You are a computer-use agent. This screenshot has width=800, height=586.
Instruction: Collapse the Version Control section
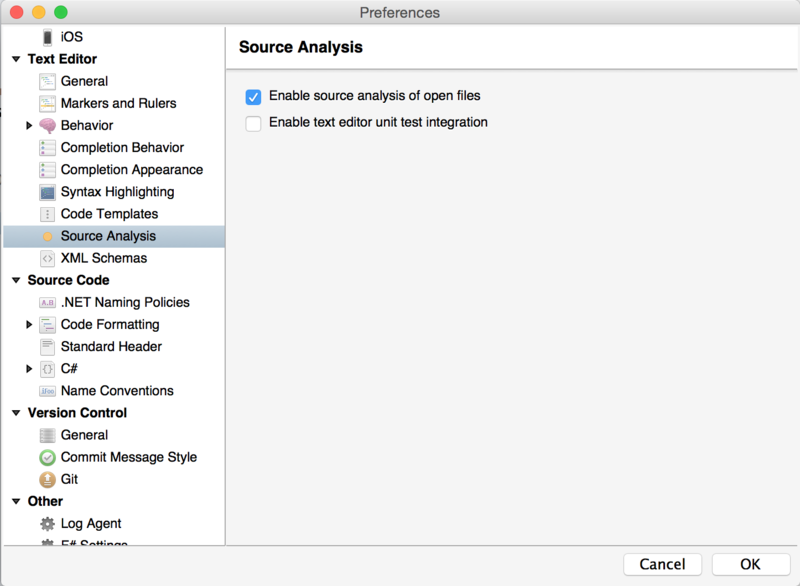[x=16, y=413]
